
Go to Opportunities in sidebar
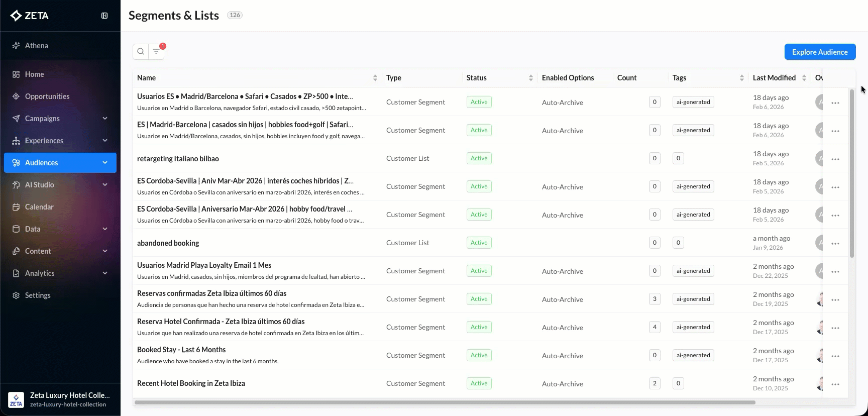click(47, 96)
